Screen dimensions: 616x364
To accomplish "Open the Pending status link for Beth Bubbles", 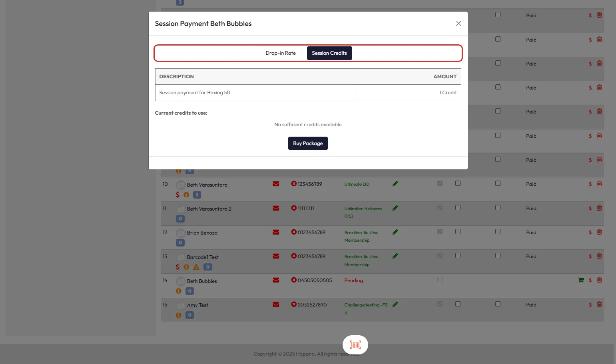I will 353,280.
